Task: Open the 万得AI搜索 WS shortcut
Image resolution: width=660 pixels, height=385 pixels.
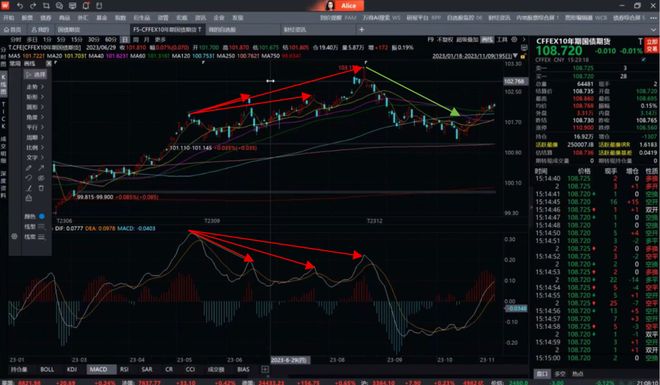Action: pos(381,18)
